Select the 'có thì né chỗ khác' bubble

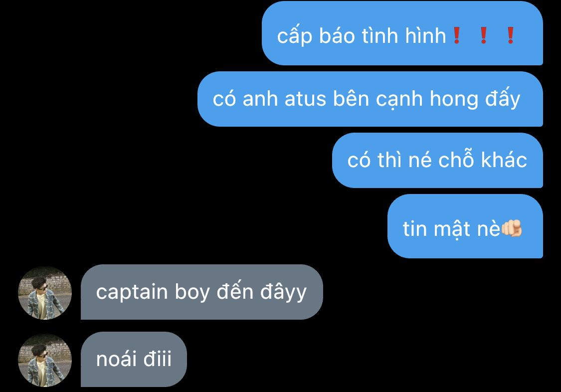pyautogui.click(x=437, y=160)
